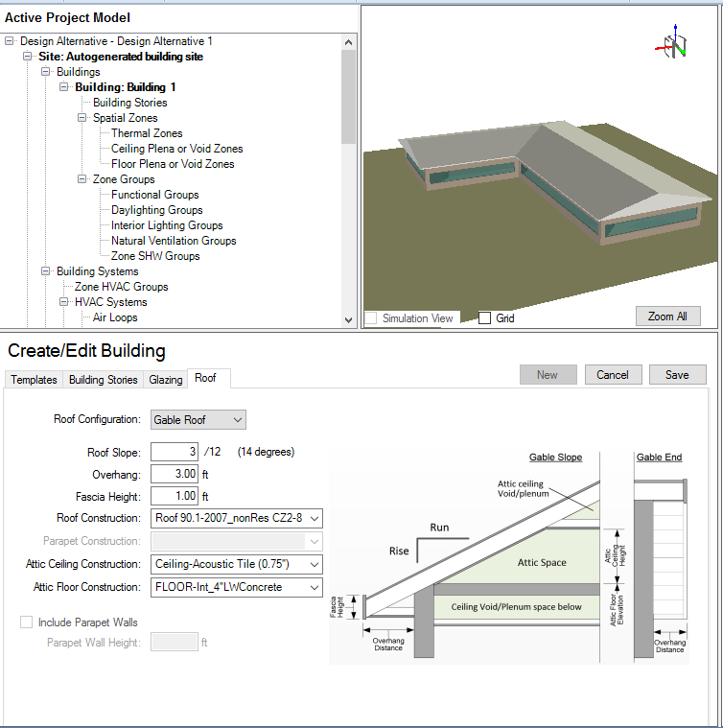Open the Roof Construction dropdown
723x728 pixels.
click(x=237, y=518)
